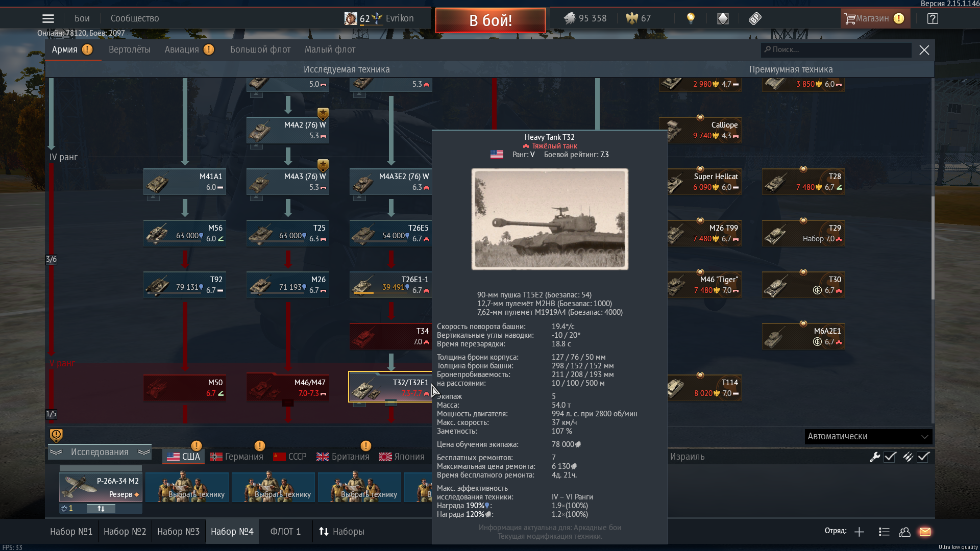Screen dimensions: 980x551
Task: Select the M4A3 (76) W tank card
Action: pyautogui.click(x=288, y=182)
